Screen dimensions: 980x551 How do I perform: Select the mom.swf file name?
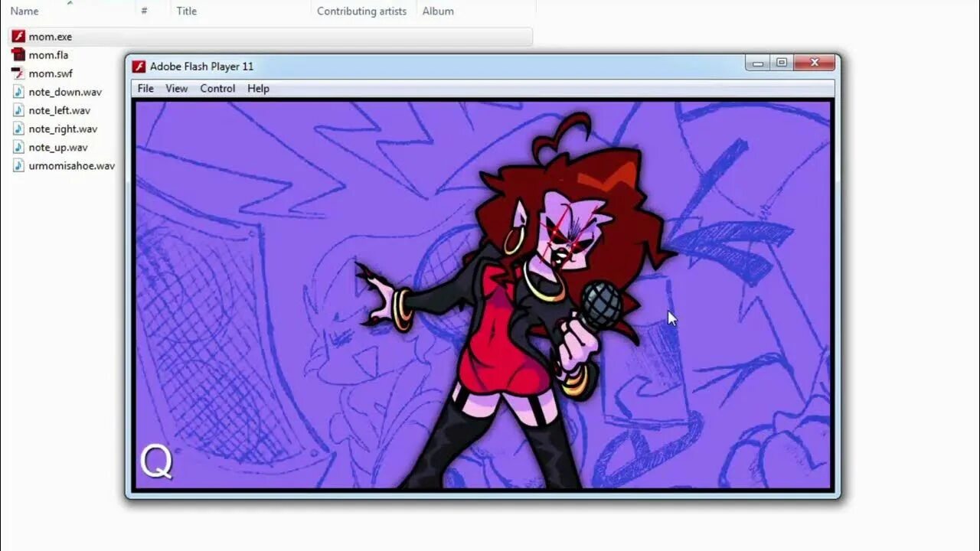[x=51, y=73]
